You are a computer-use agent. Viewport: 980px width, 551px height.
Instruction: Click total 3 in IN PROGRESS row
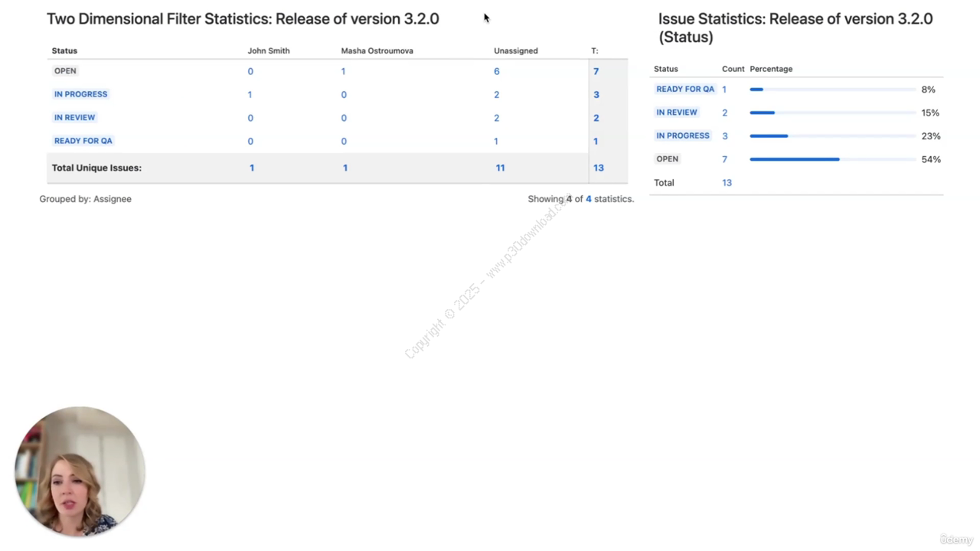tap(596, 95)
